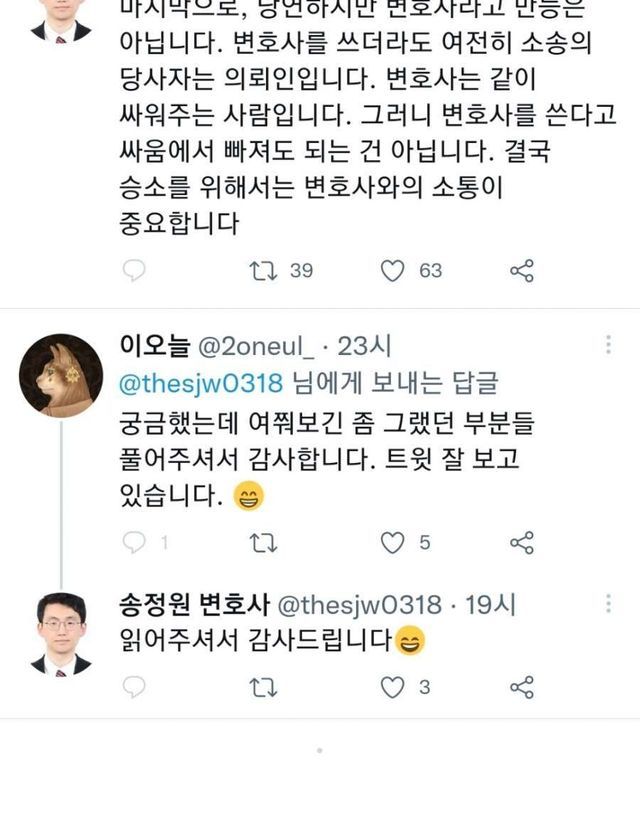Open 송정원 변호사's avatar beside the reply
640x818 pixels.
61,633
